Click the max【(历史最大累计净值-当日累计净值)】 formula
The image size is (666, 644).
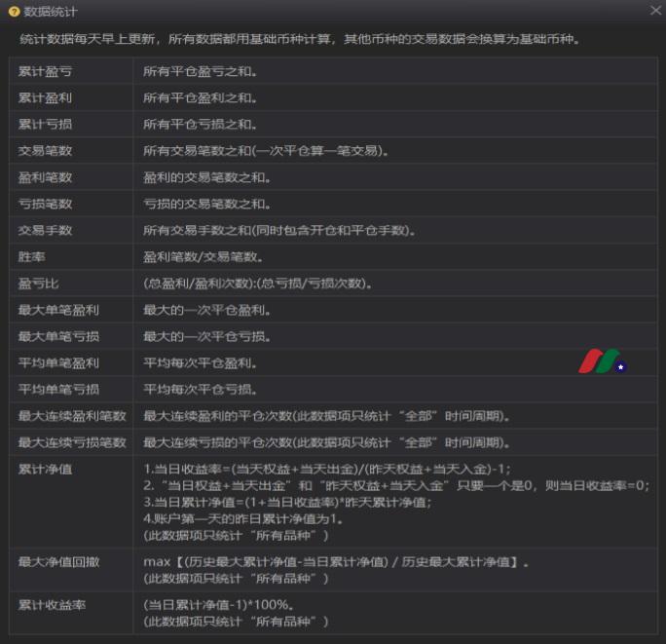[336, 561]
